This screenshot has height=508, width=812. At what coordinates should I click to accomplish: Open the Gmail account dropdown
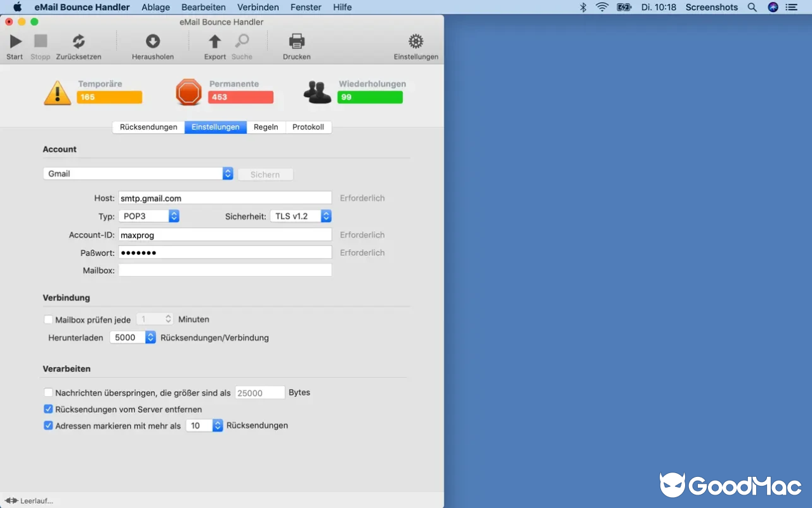pos(227,173)
